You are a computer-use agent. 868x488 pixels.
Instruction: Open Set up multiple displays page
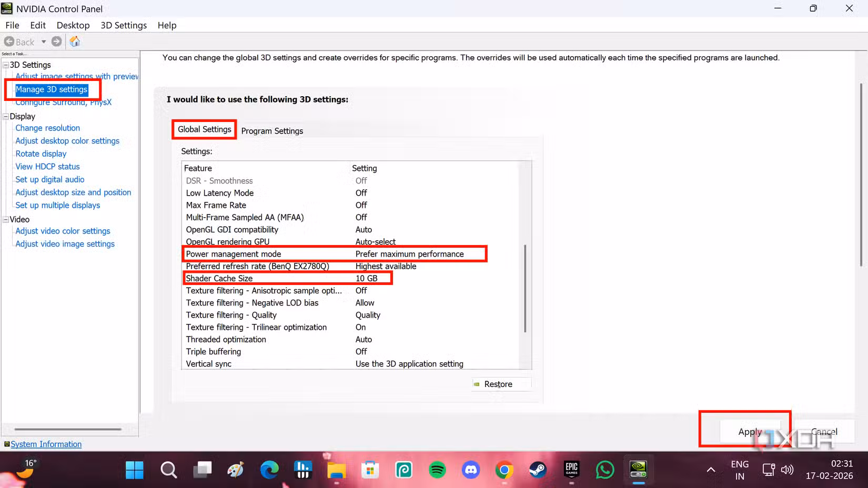point(58,205)
